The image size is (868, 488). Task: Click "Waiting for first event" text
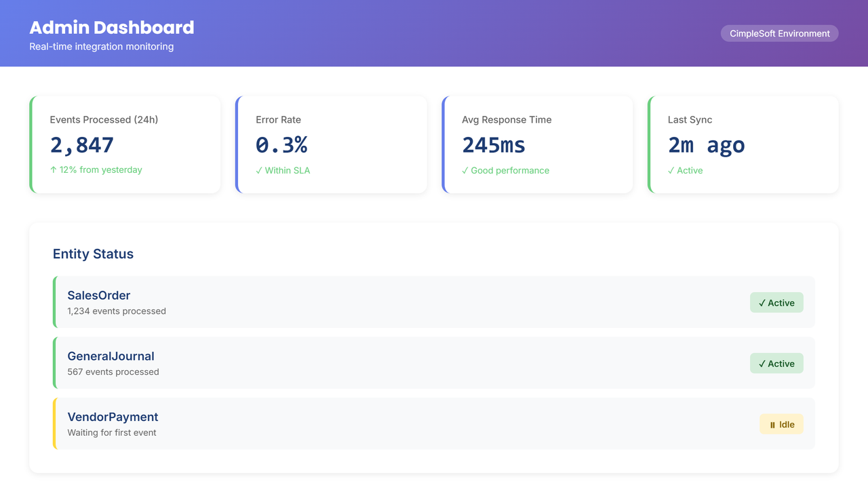click(112, 432)
